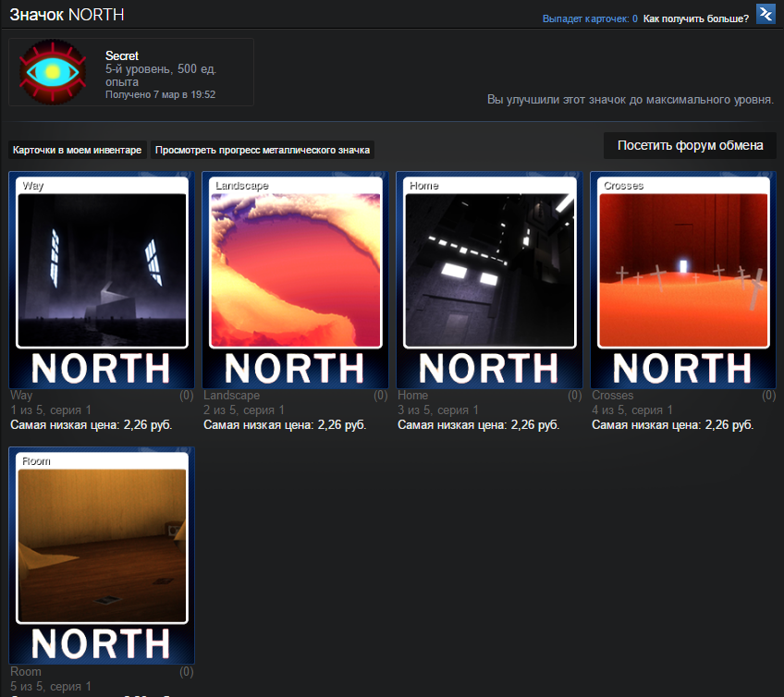Click '5-й уровень, 500 ед. опыта' text
Image resolution: width=784 pixels, height=697 pixels.
[x=161, y=75]
